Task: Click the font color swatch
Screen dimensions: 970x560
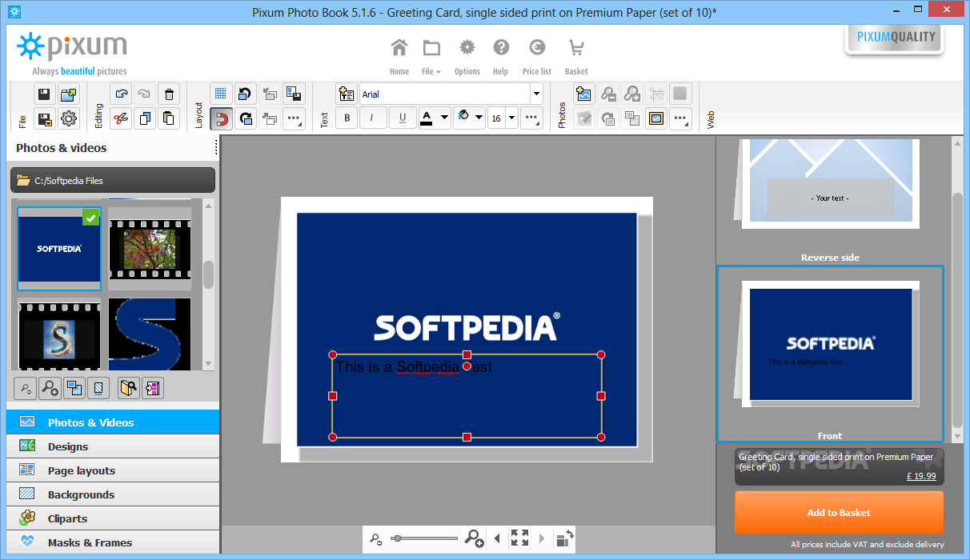Action: click(x=427, y=118)
